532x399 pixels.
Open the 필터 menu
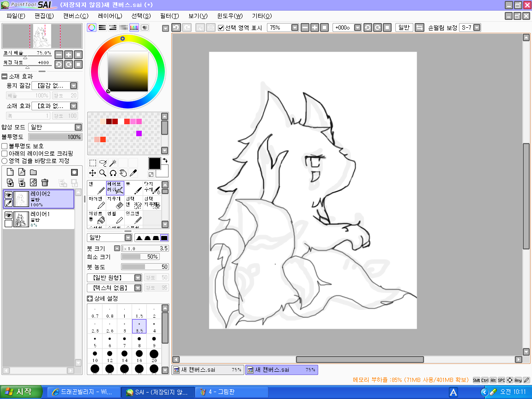(169, 16)
